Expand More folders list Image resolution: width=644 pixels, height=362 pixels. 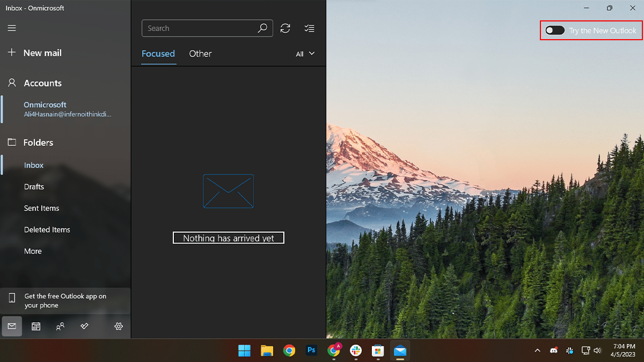tap(33, 251)
